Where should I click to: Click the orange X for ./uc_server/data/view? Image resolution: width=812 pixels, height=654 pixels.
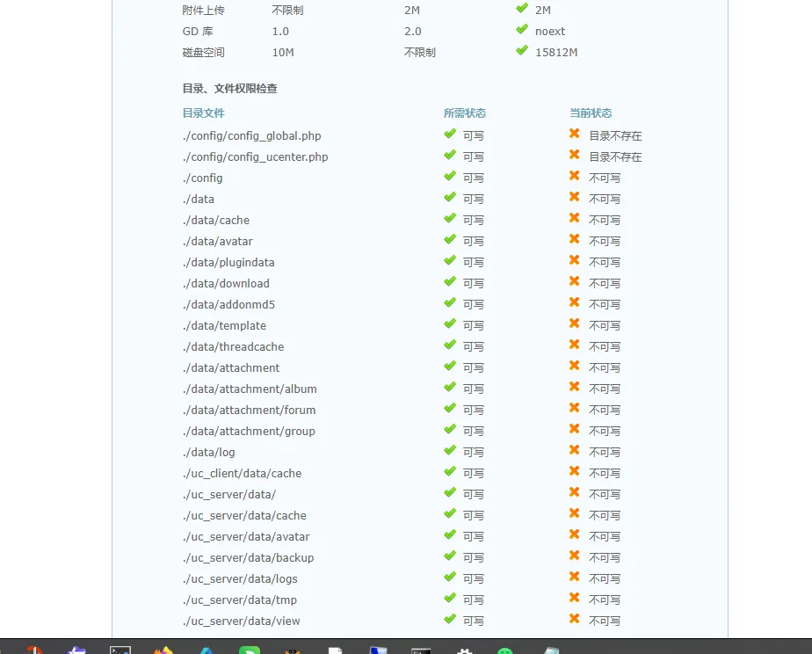[x=574, y=619]
